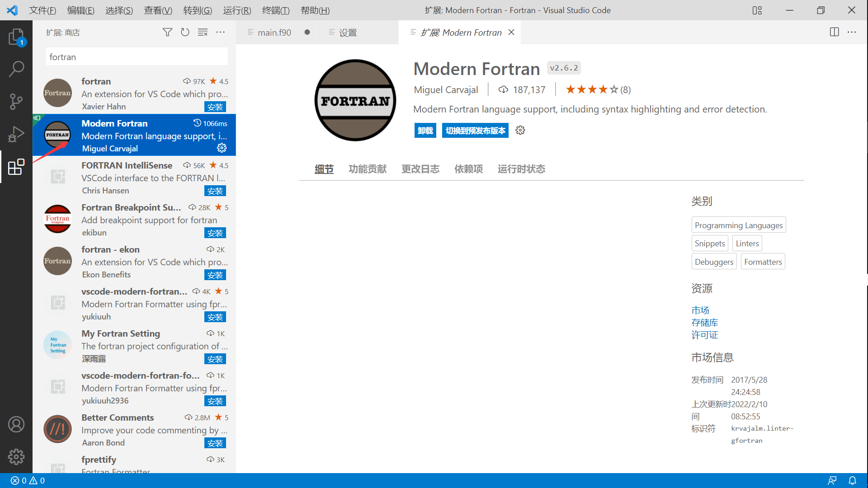Clear extensions search results icon

(x=203, y=32)
